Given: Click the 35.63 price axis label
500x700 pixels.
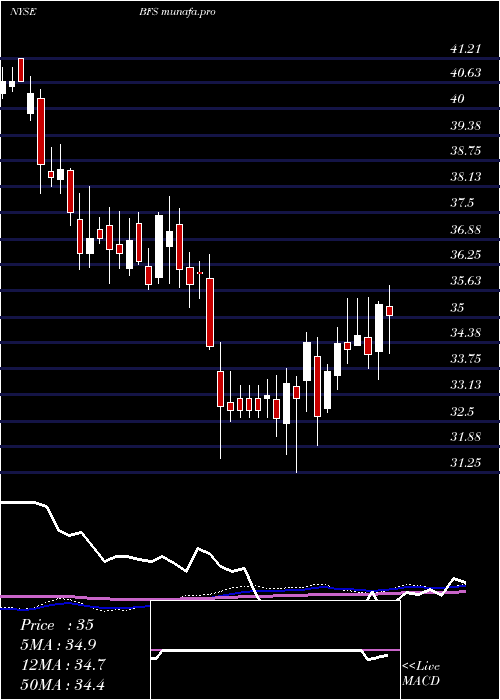Looking at the screenshot, I should (466, 281).
